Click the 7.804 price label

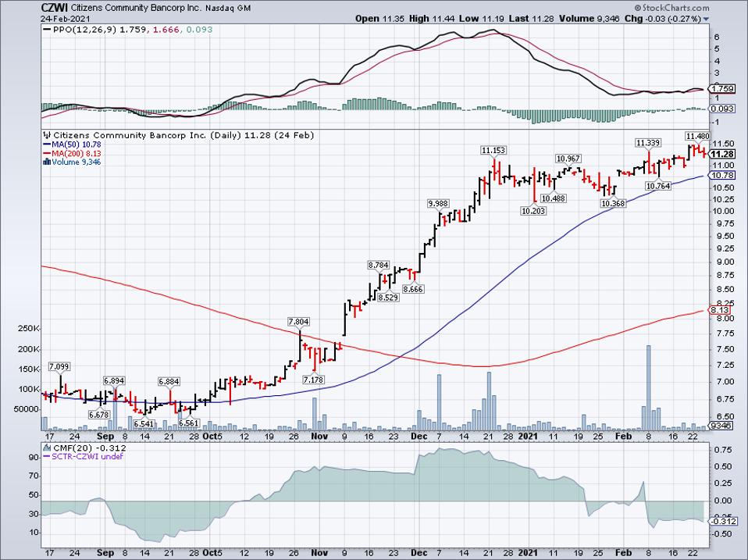pos(298,322)
